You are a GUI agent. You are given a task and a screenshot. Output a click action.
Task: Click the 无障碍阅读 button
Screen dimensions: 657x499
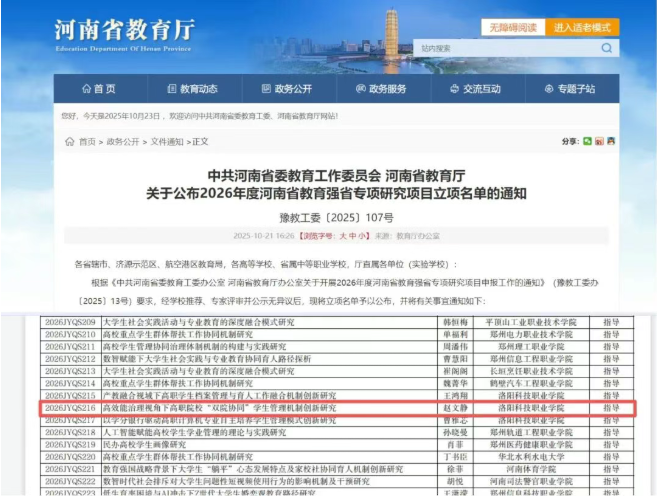click(x=513, y=27)
